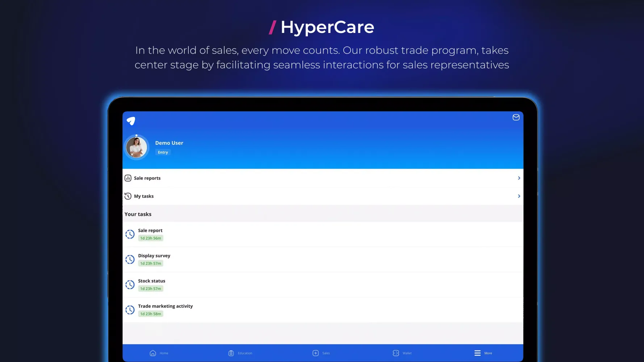Open the Display survey task
The height and width of the screenshot is (362, 644).
[323, 260]
